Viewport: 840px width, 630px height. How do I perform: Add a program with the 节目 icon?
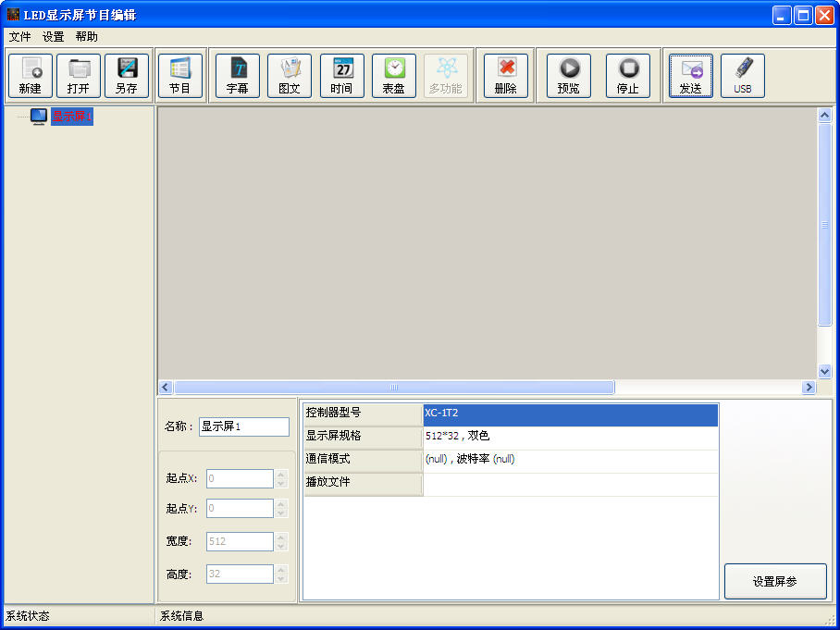click(x=180, y=76)
